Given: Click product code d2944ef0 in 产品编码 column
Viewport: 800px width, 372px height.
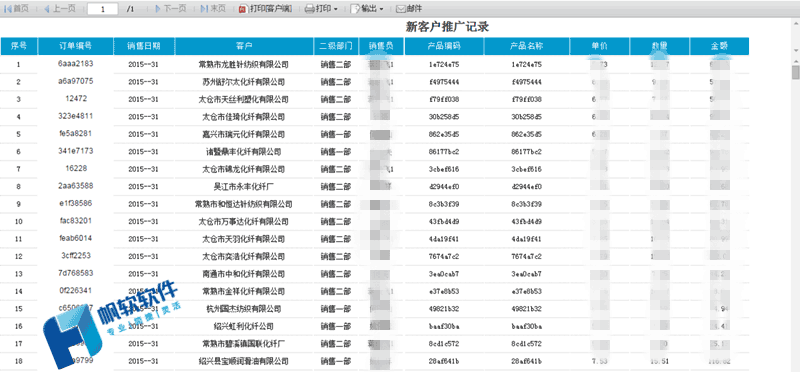Looking at the screenshot, I should (x=444, y=187).
